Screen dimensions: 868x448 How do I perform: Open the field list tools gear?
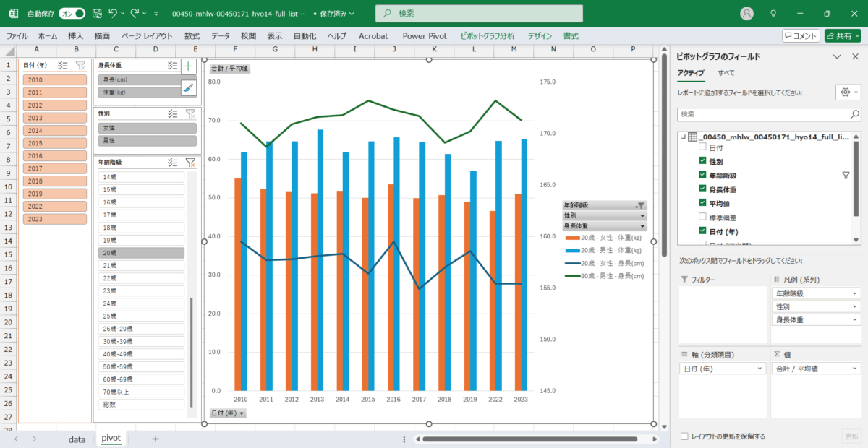coord(846,92)
